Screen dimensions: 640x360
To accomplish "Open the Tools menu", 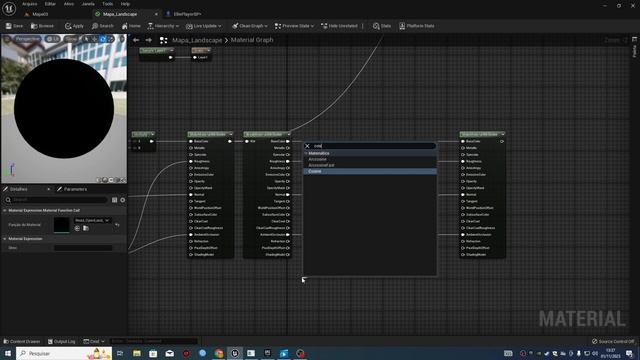I will 107,4.
